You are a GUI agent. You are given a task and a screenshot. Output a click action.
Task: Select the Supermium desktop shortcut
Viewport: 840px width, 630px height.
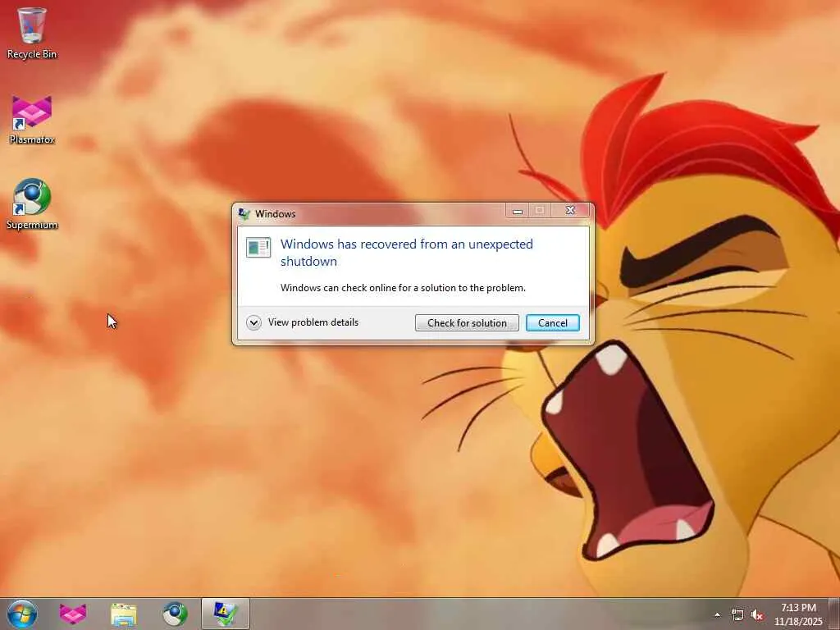tap(32, 203)
